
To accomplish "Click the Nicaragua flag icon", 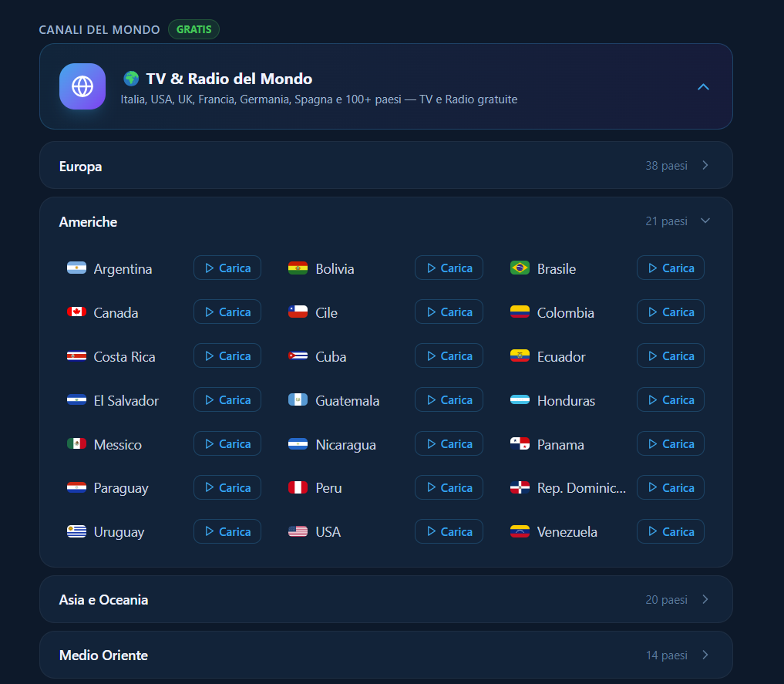I will click(298, 444).
